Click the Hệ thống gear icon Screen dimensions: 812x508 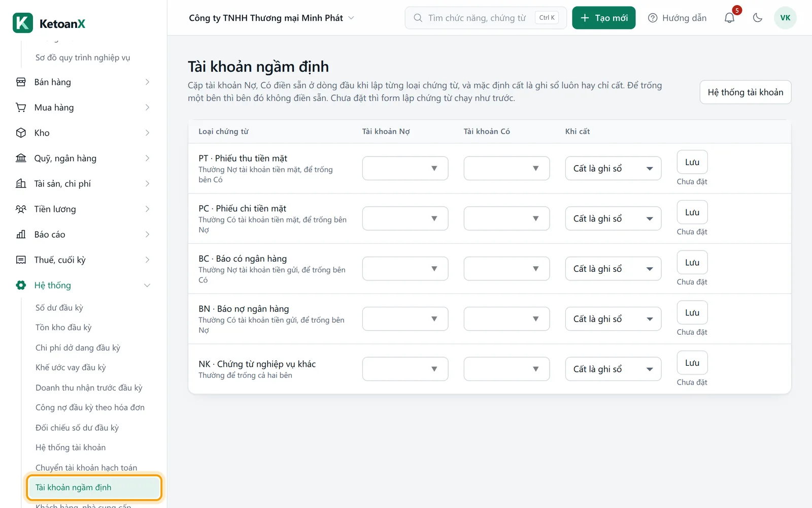click(x=21, y=285)
